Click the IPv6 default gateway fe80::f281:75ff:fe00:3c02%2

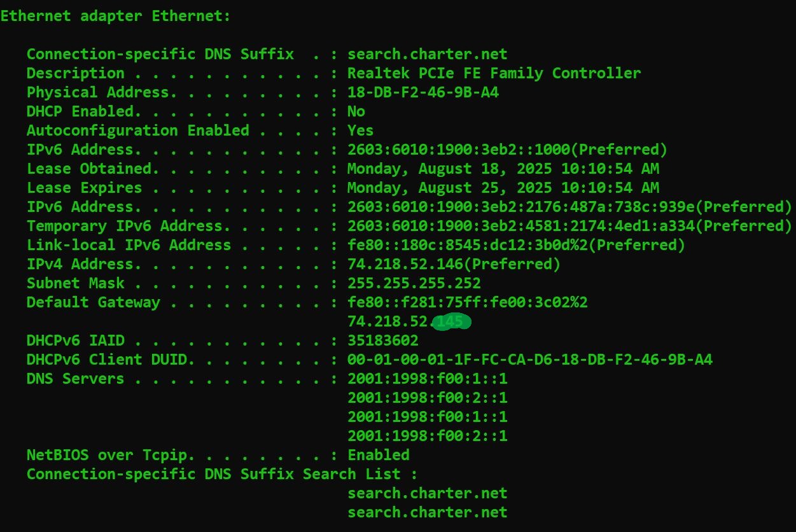(467, 302)
